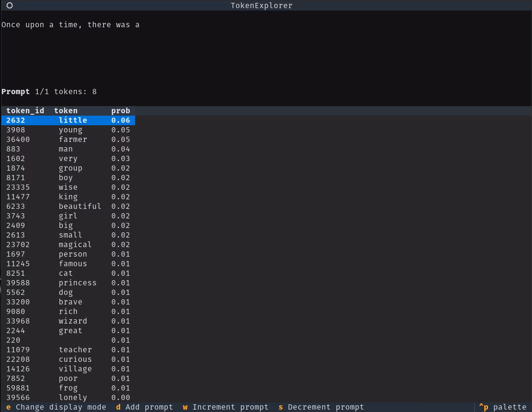Select the 'farmer' token row

(x=68, y=139)
